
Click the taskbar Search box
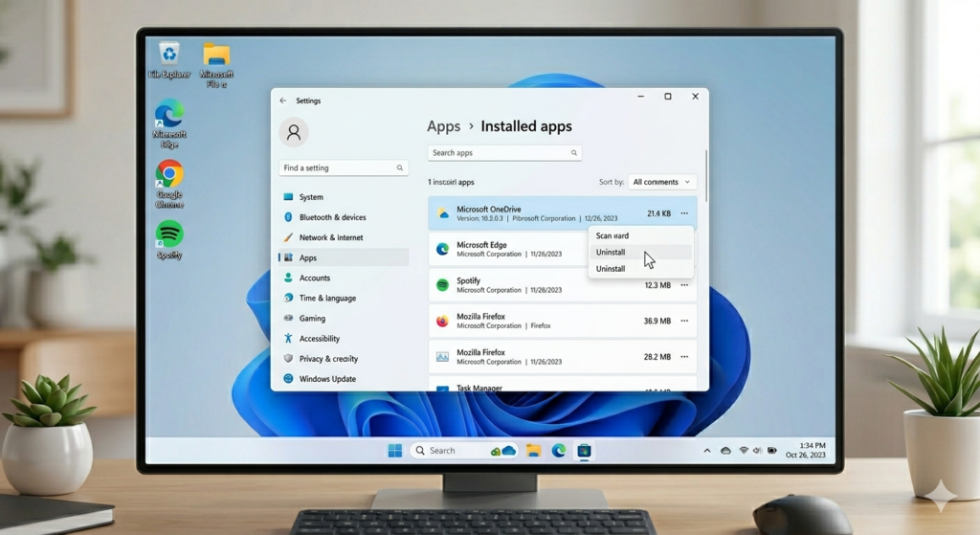pos(464,451)
